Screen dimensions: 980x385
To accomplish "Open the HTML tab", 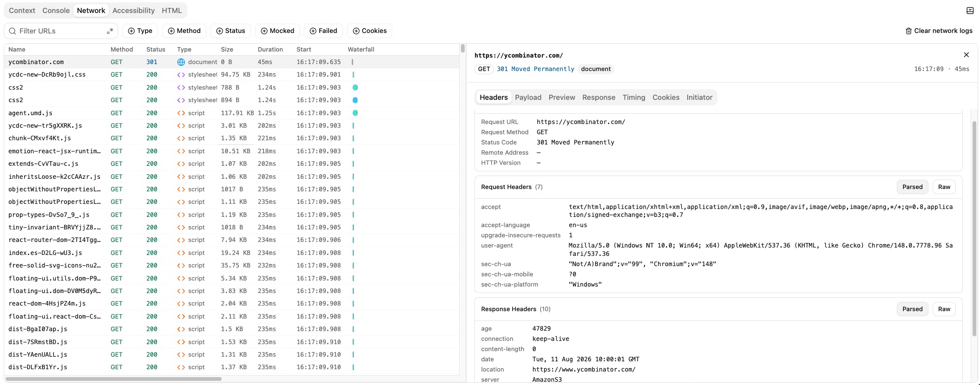I will pyautogui.click(x=171, y=11).
